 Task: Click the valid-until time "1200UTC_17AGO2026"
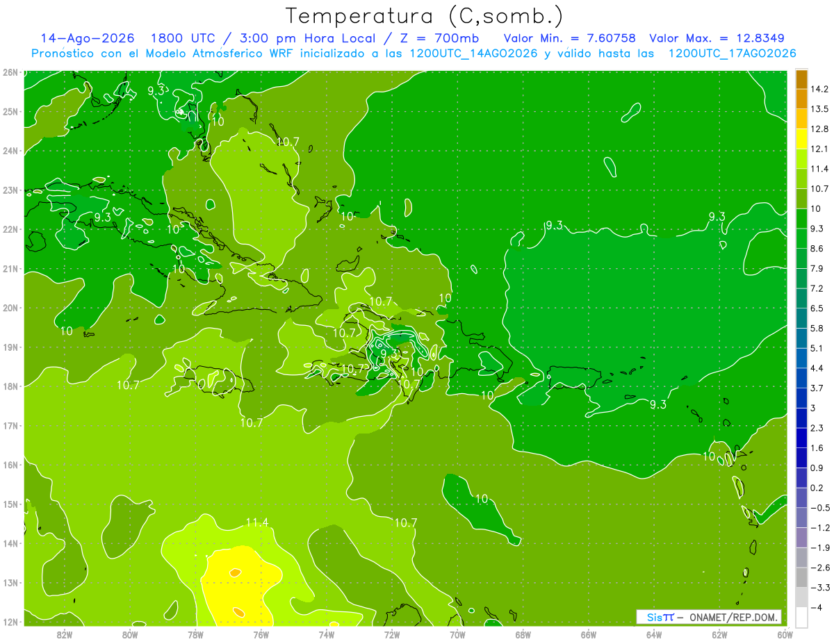point(732,53)
